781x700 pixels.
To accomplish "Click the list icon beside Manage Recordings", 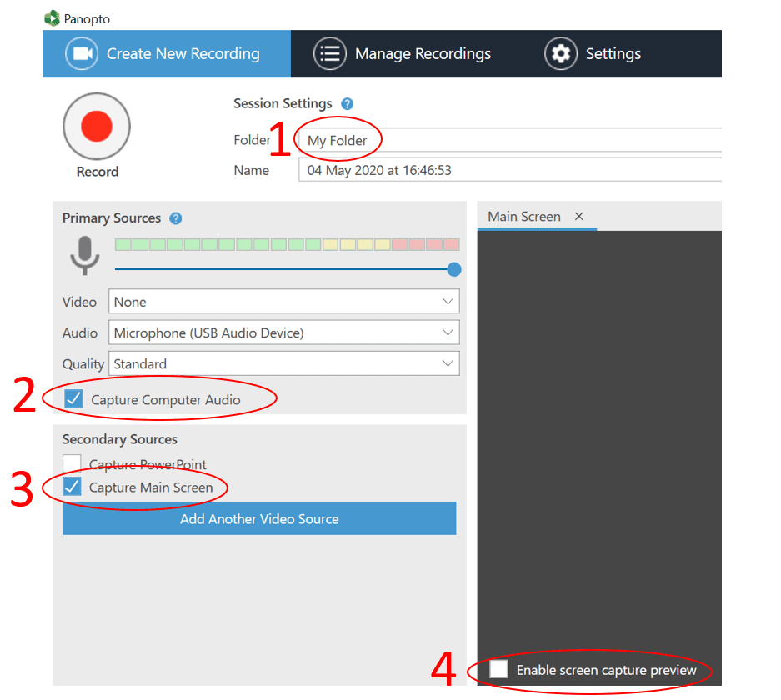I will click(x=330, y=53).
